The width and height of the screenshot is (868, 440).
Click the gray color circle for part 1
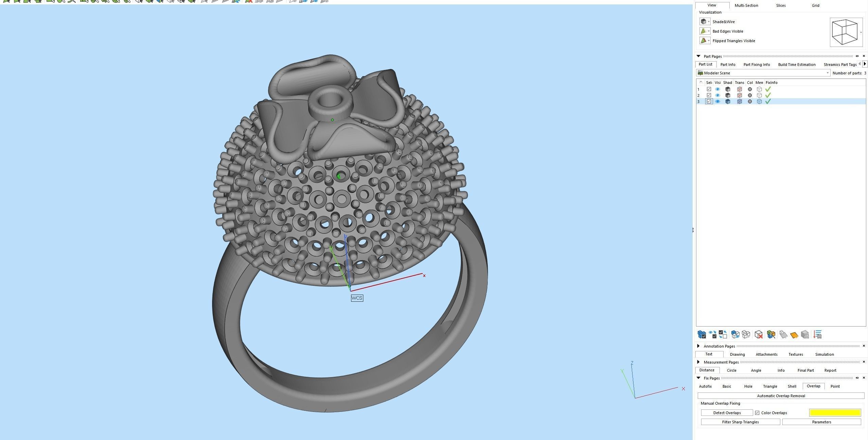click(x=750, y=89)
